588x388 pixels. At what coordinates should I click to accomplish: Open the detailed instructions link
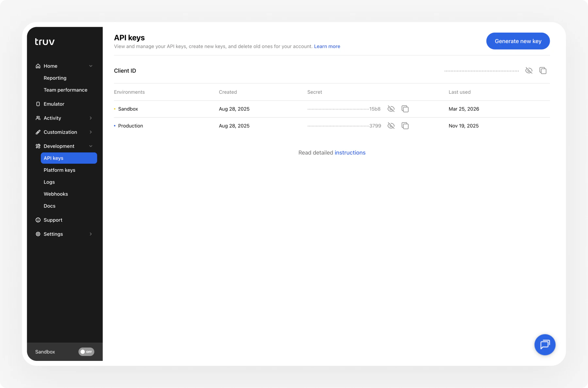(350, 153)
